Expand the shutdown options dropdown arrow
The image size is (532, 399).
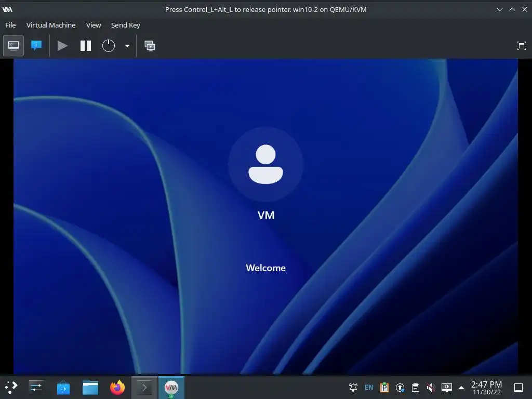coord(127,46)
